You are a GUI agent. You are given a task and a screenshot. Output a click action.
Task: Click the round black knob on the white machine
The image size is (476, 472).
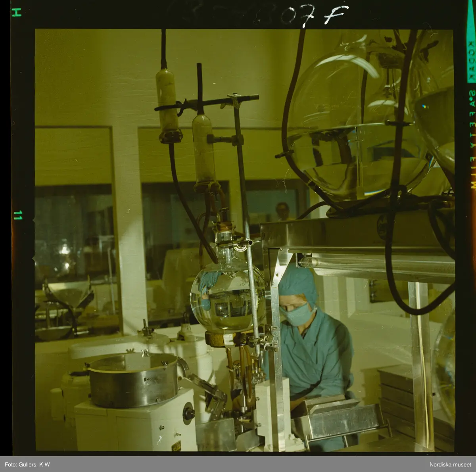pyautogui.click(x=188, y=414)
